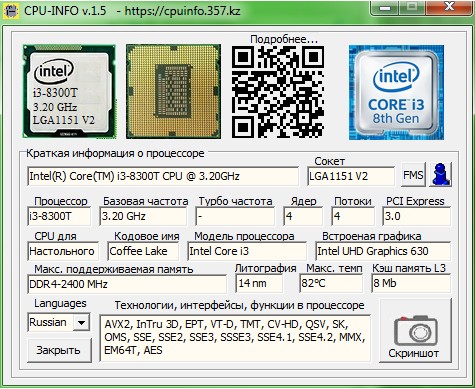Viewport: 475px width, 389px height.
Task: Open the Languages dropdown arrow
Action: pos(81,322)
